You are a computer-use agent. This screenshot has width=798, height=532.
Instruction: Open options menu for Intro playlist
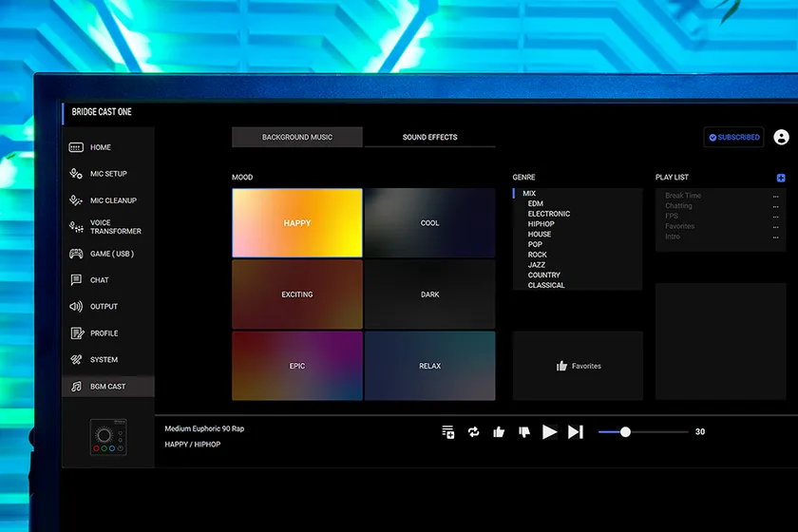coord(776,237)
